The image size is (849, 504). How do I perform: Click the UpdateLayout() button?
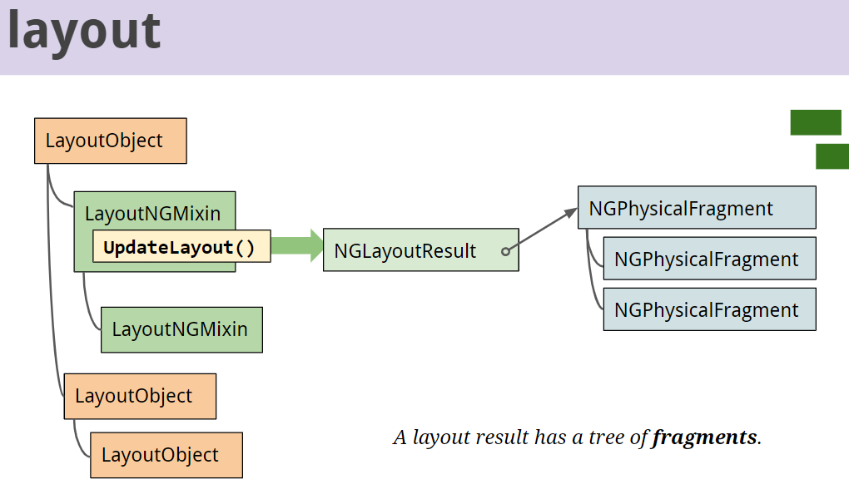181,247
